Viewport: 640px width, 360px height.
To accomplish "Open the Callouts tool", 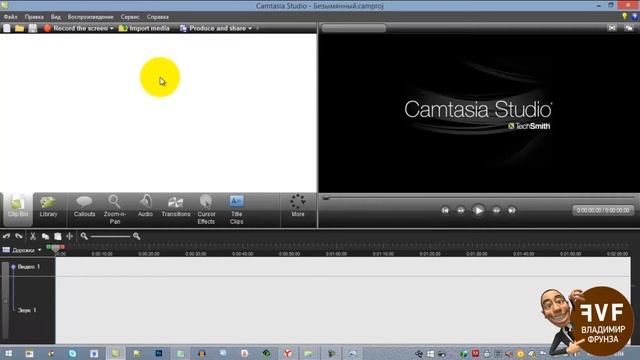I will pyautogui.click(x=84, y=207).
